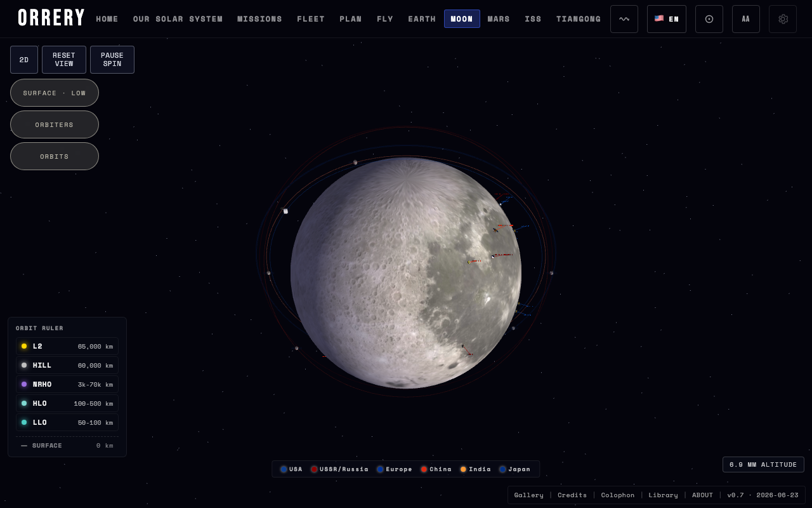Open the Missions tab

[260, 19]
